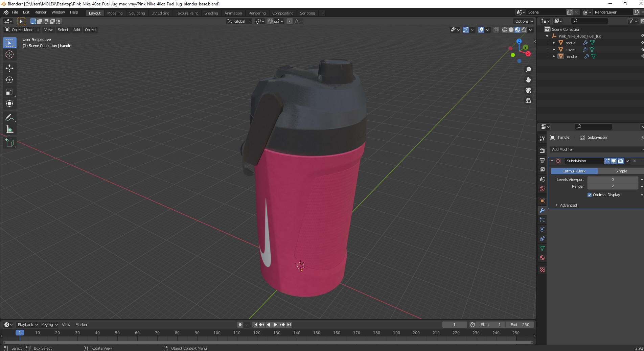Image resolution: width=644 pixels, height=351 pixels.
Task: Select the Measure tool
Action: pos(9,129)
